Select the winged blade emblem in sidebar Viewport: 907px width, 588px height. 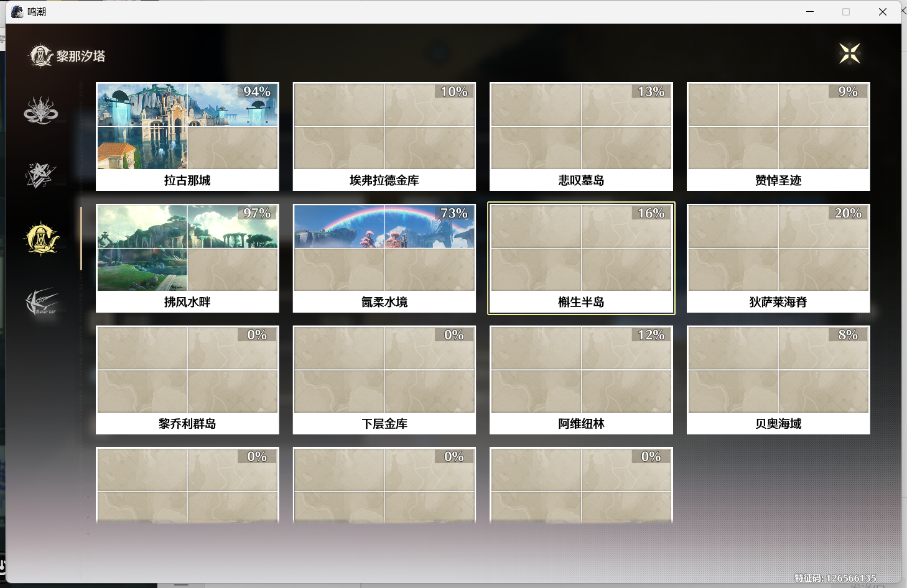click(41, 302)
